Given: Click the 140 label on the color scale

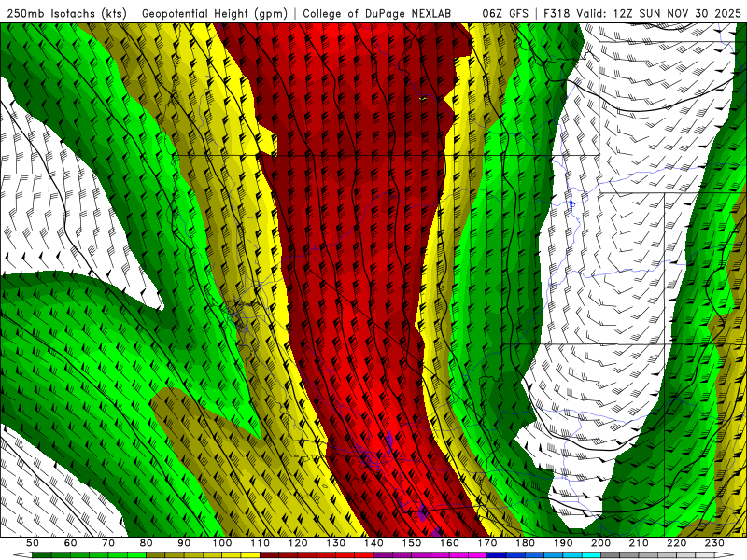Looking at the screenshot, I should tap(373, 543).
